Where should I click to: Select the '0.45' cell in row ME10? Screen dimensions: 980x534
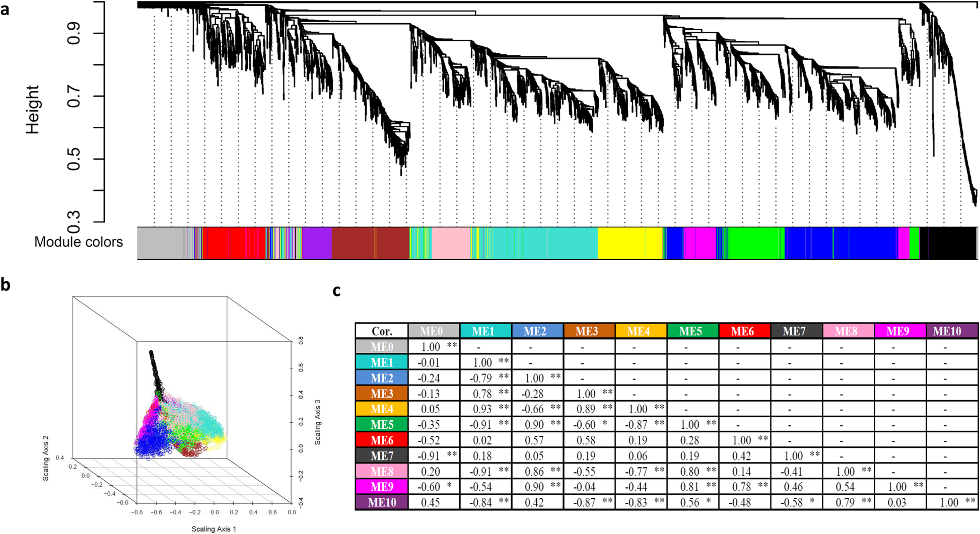434,502
